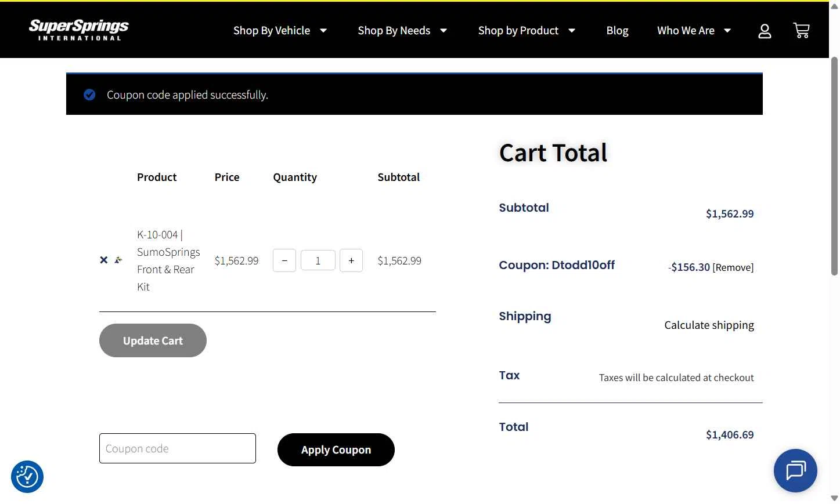
Task: Increase quantity with the plus button
Action: [351, 260]
